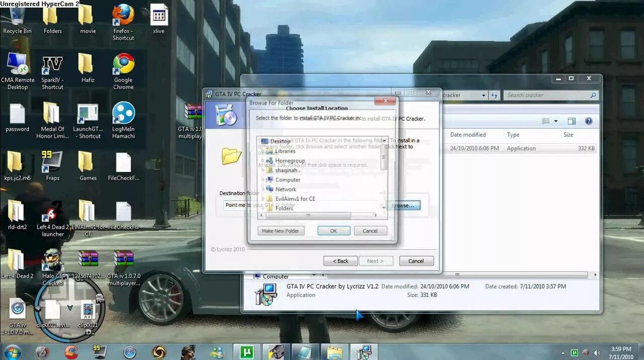This screenshot has height=360, width=644.
Task: Select the Left 4 Dead 2 launcher icon
Action: click(52, 219)
